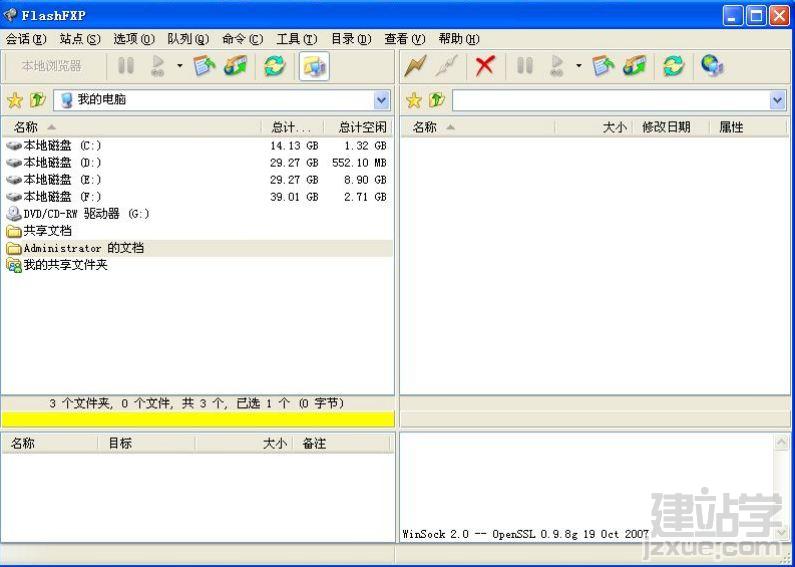Open the 帮助(H) menu
This screenshot has height=567, width=795.
click(x=459, y=39)
